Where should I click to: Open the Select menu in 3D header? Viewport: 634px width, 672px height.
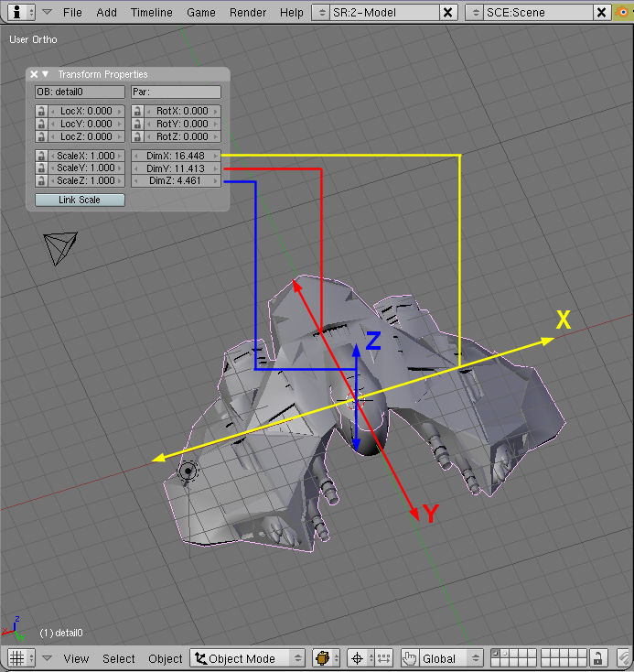tap(119, 658)
